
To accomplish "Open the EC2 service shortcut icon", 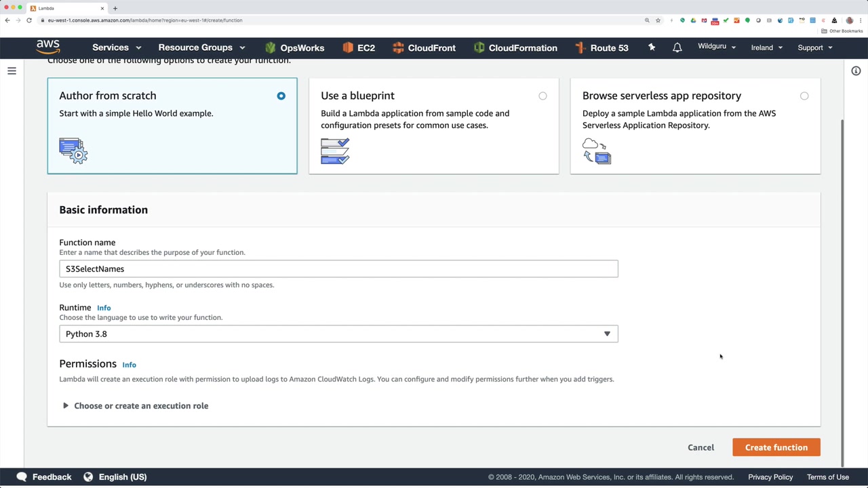I will pos(348,47).
